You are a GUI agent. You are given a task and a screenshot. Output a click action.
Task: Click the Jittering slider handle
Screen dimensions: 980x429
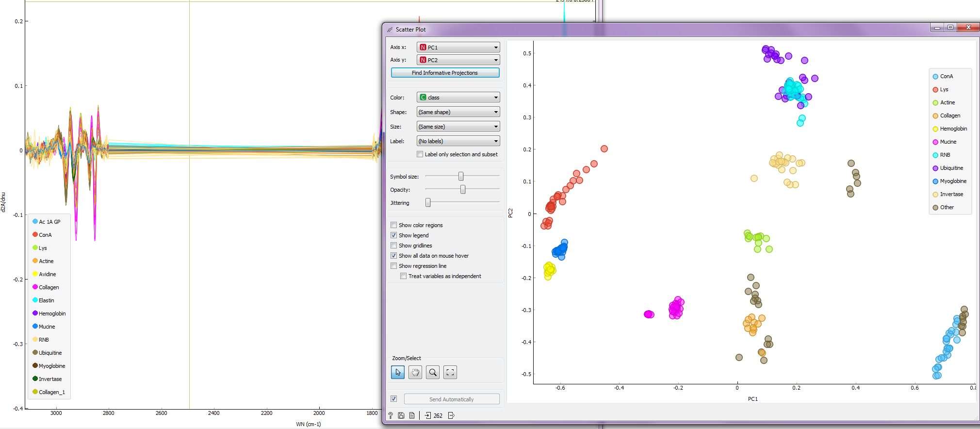[x=428, y=202]
